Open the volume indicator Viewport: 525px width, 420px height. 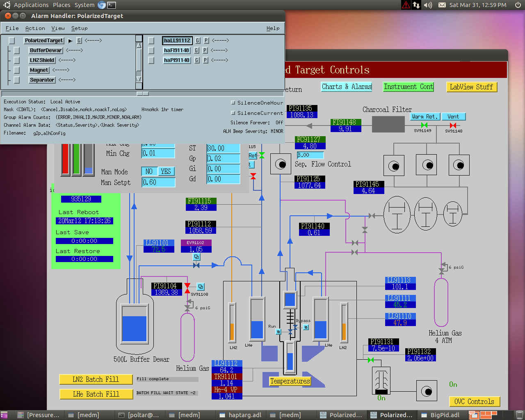428,5
